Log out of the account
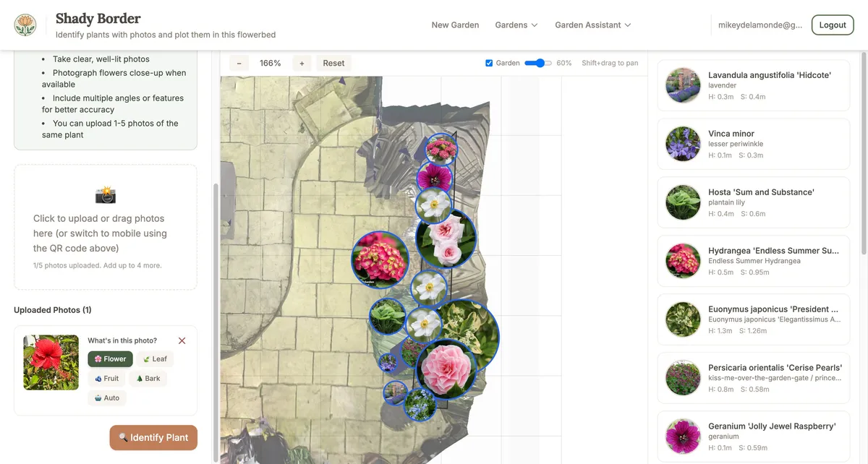 pyautogui.click(x=832, y=25)
